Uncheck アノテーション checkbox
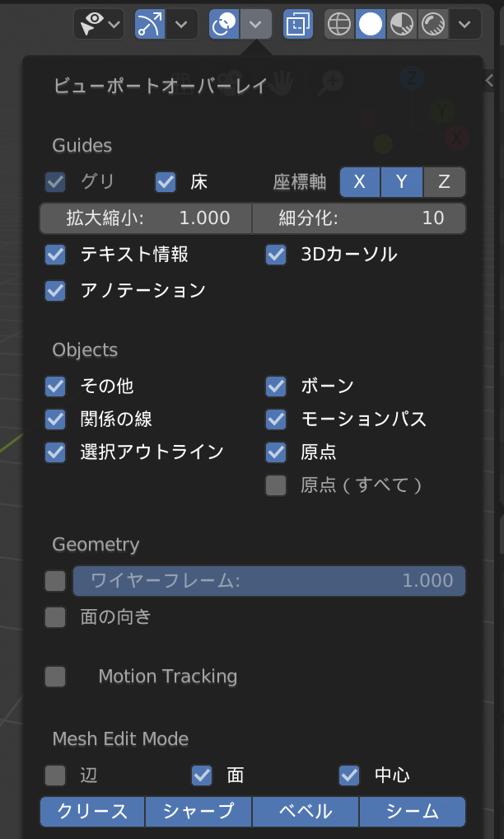Viewport: 504px width, 839px height. pos(55,291)
